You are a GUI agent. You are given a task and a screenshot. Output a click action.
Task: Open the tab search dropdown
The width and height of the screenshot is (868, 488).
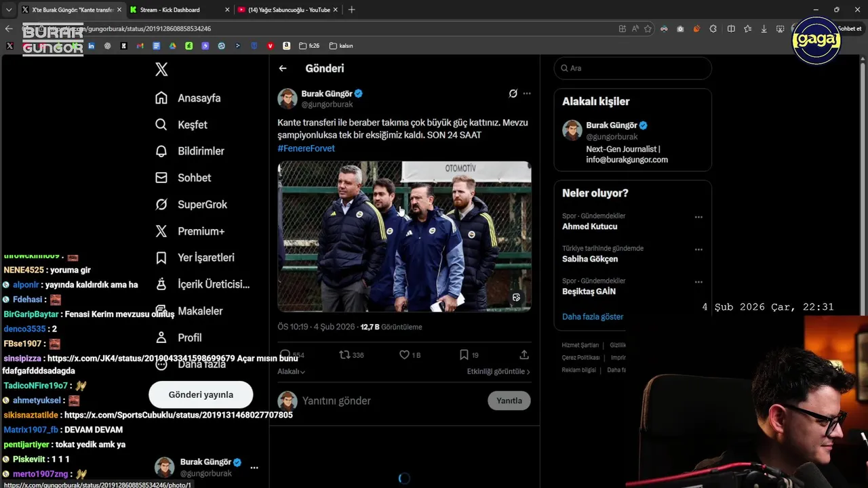8,9
